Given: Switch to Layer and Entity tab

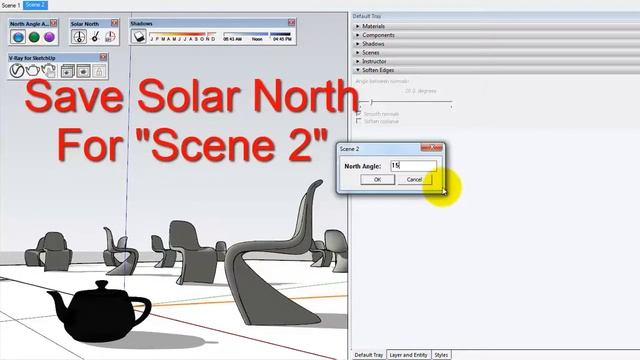Looking at the screenshot, I should (x=408, y=355).
